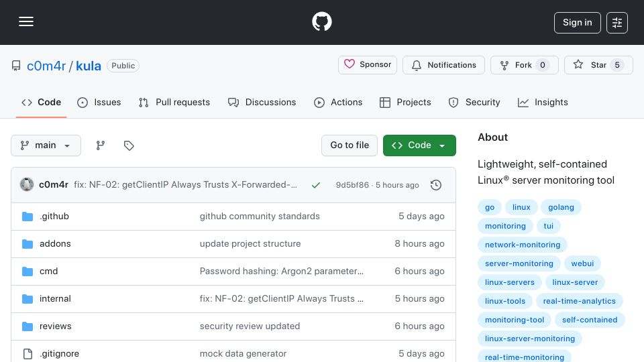Image resolution: width=644 pixels, height=362 pixels.
Task: Click the cmd folder icon
Action: point(28,271)
